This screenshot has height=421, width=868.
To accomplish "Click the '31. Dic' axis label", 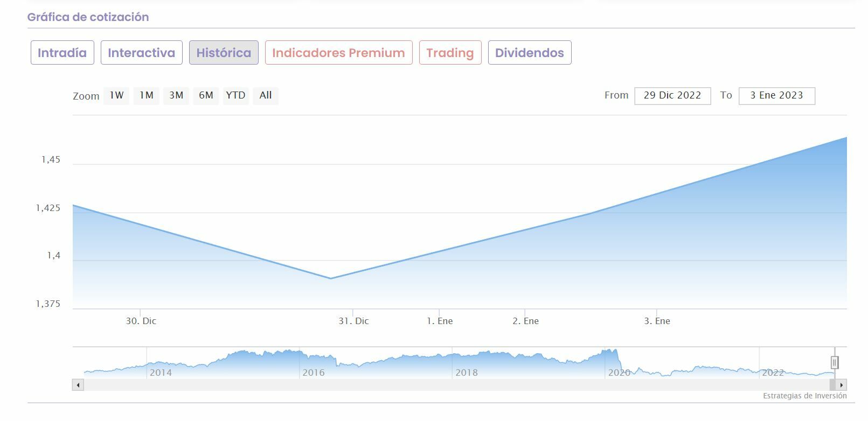I will 353,321.
